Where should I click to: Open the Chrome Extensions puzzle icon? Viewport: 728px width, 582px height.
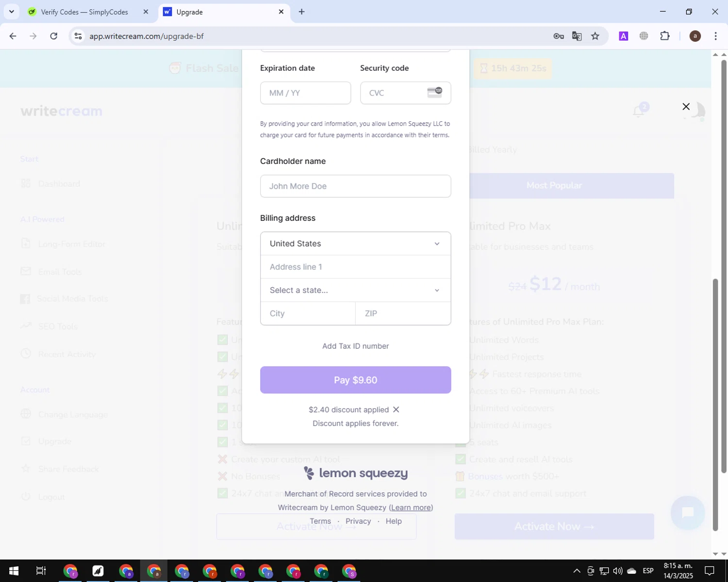coord(665,36)
